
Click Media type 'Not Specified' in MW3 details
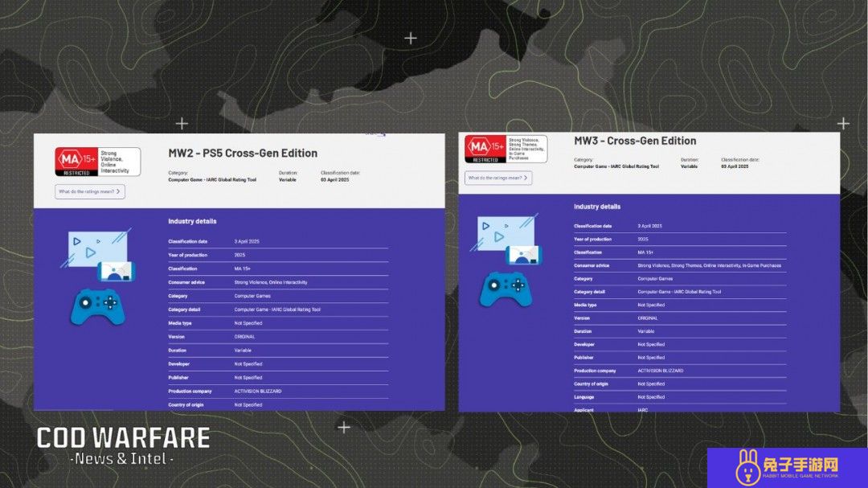[x=651, y=306]
